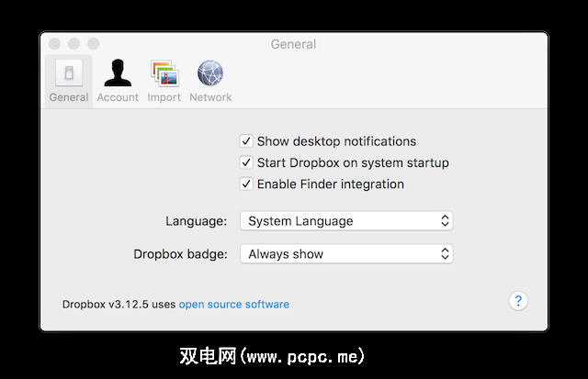Image resolution: width=588 pixels, height=379 pixels.
Task: Expand the Dropbox badge Always show menu
Action: 346,254
